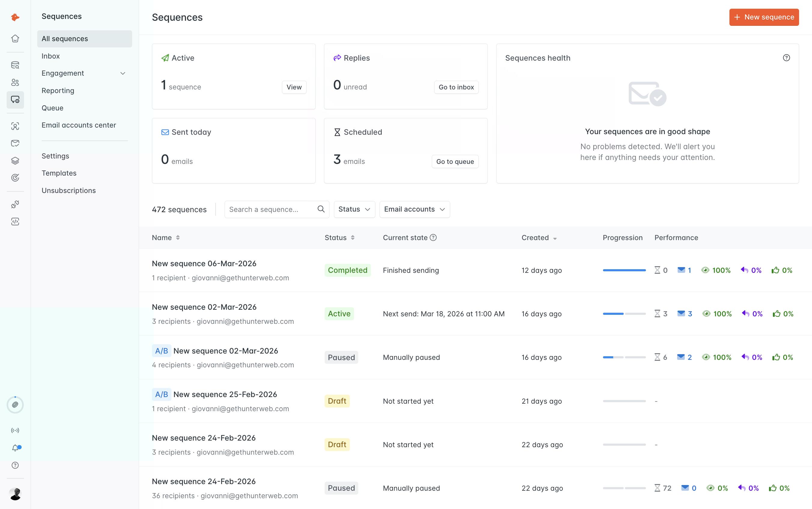Screen dimensions: 812x509
Task: Click the Hunter fox logo icon
Action: point(15,17)
